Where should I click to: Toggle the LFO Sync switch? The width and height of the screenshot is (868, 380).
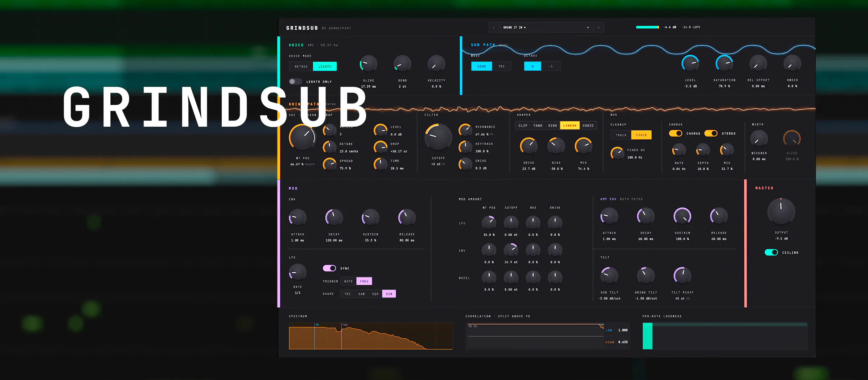(x=329, y=268)
